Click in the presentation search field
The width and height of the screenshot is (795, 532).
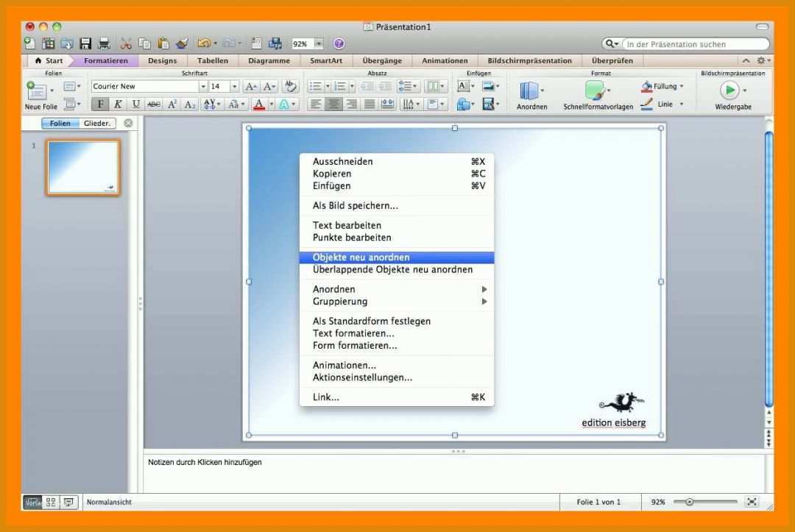695,44
